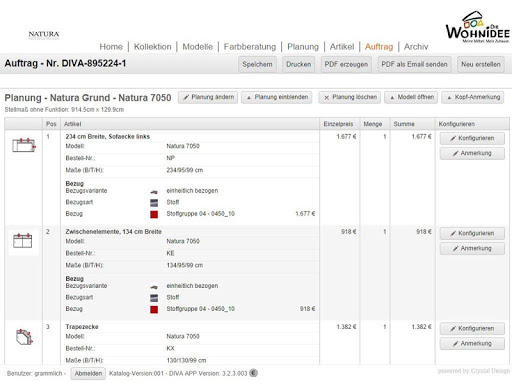The height and width of the screenshot is (384, 512).
Task: Click the Stoff fabric icon in position 1
Action: 154,202
